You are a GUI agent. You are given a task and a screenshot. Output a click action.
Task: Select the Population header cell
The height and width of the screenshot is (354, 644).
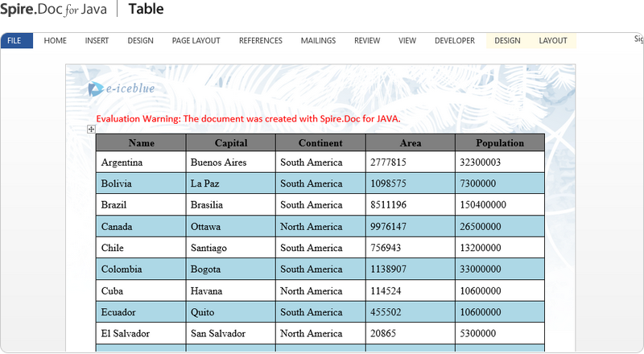tap(499, 143)
